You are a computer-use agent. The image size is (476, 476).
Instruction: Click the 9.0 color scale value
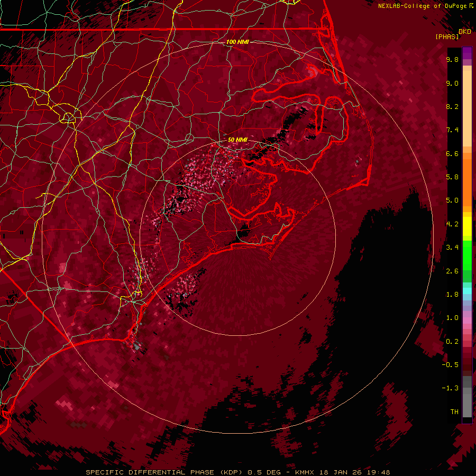[452, 83]
